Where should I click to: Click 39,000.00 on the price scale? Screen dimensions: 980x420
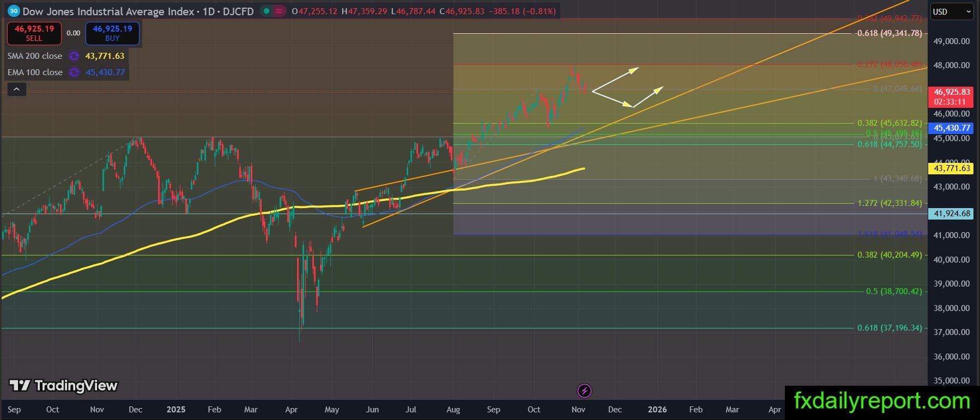[x=952, y=284]
